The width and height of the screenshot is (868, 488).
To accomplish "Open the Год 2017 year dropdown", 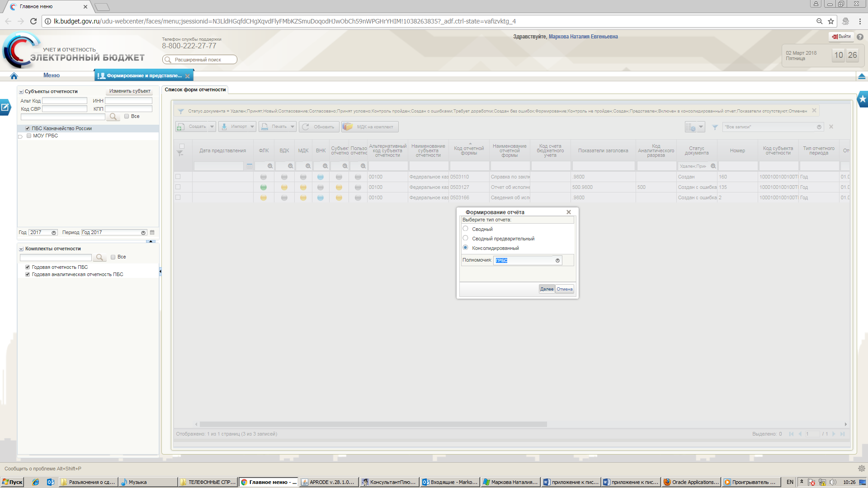I will coord(54,233).
